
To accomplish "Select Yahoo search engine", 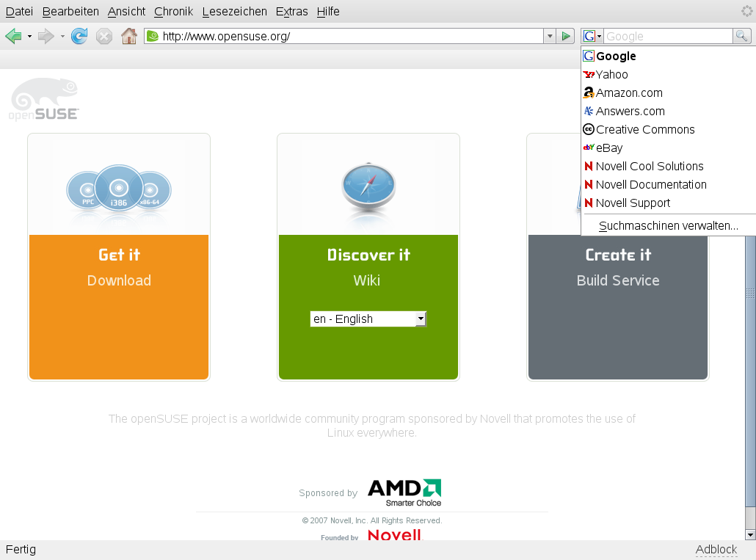I will 668,74.
